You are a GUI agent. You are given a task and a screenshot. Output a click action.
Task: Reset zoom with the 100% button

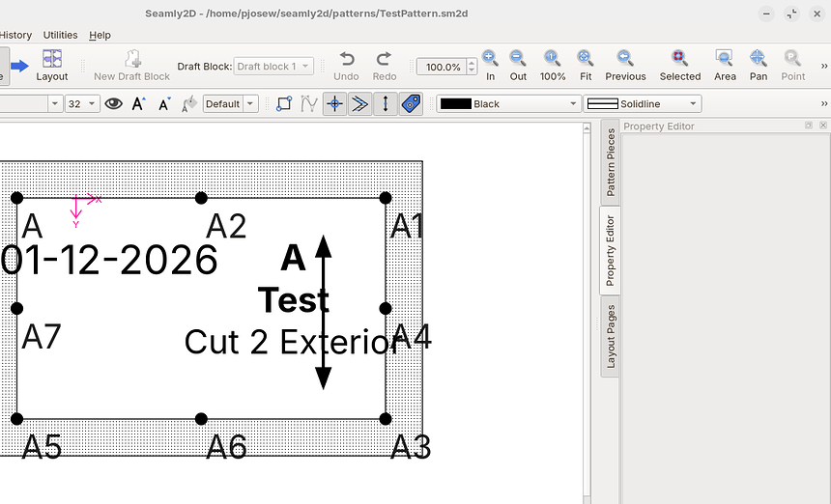tap(552, 65)
